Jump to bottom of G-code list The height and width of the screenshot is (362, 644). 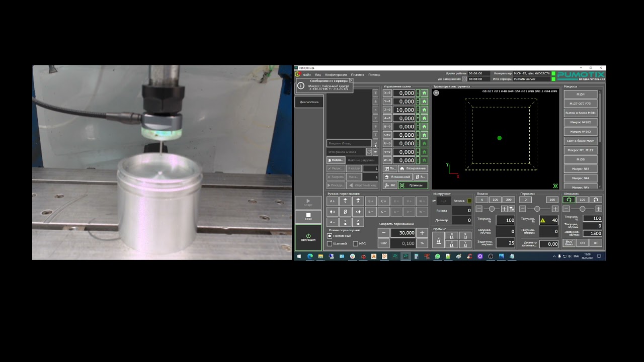(375, 135)
